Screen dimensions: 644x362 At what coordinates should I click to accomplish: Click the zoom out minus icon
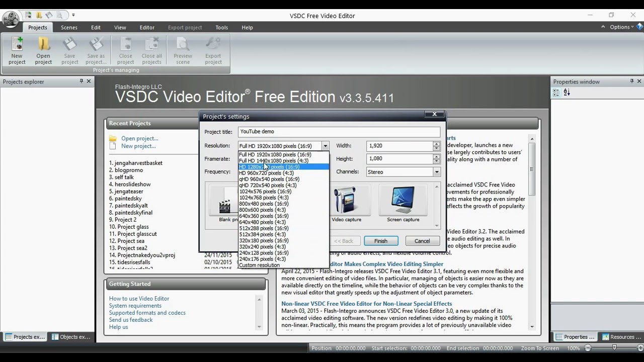588,348
